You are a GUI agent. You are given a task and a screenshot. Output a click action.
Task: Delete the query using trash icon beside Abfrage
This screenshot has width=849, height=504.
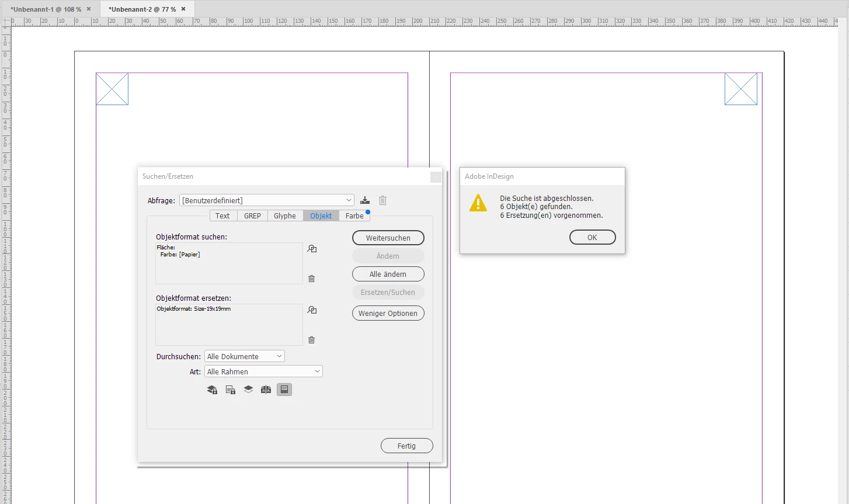[382, 200]
